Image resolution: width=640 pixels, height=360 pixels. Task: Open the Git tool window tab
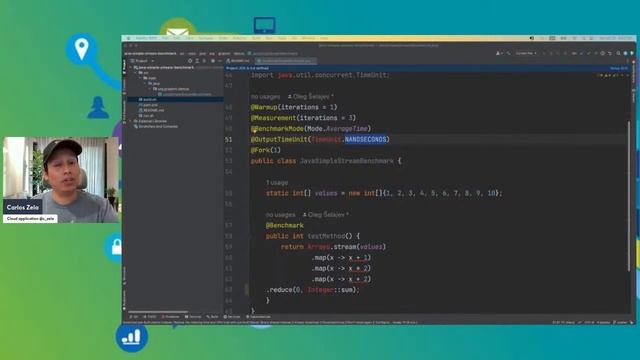tap(134, 317)
